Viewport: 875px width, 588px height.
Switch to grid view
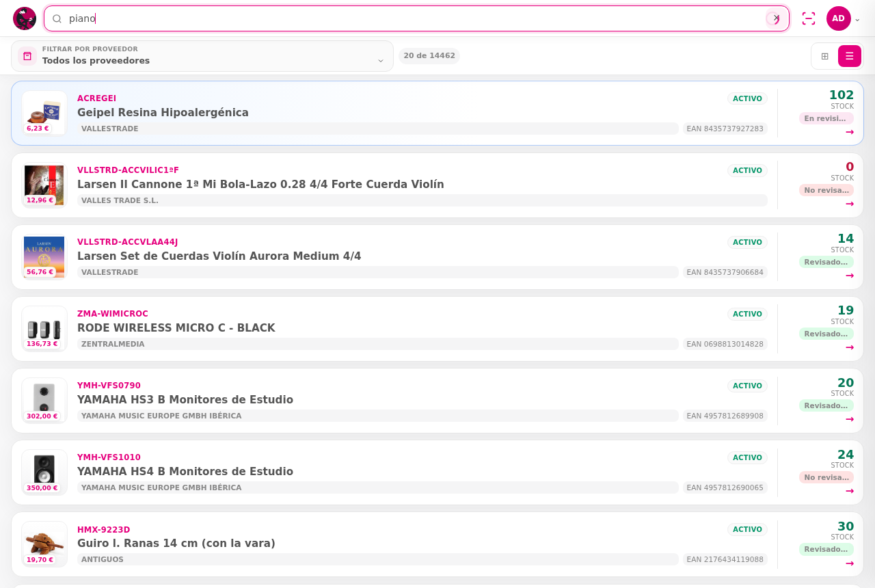point(825,56)
